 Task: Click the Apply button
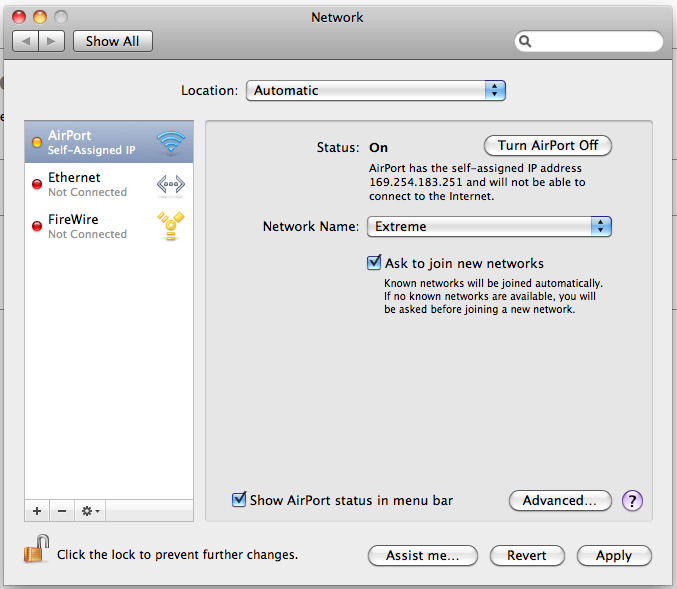point(614,555)
